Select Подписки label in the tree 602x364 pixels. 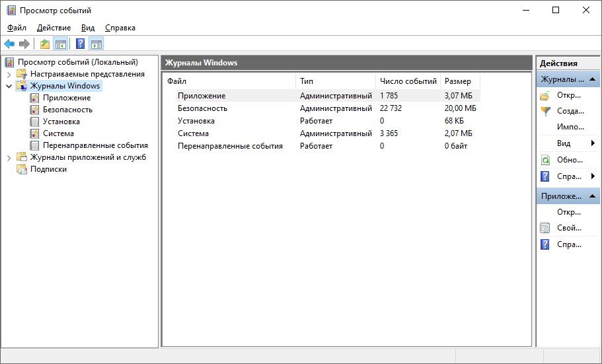[x=48, y=169]
